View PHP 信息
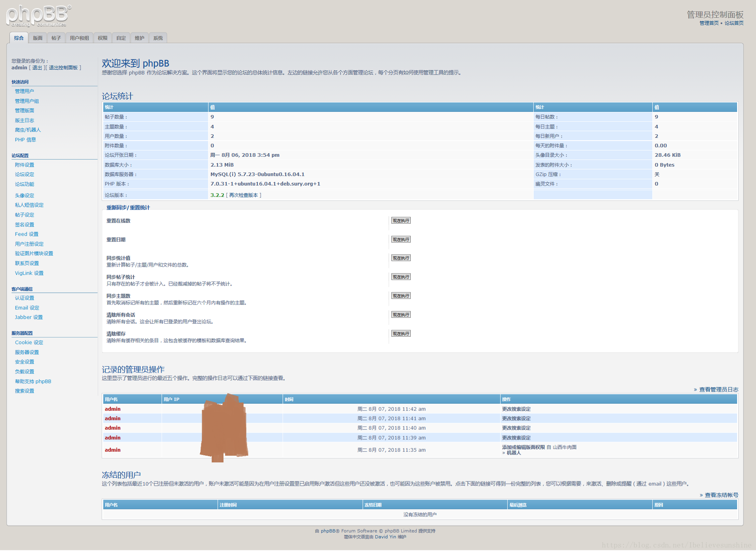 click(25, 139)
